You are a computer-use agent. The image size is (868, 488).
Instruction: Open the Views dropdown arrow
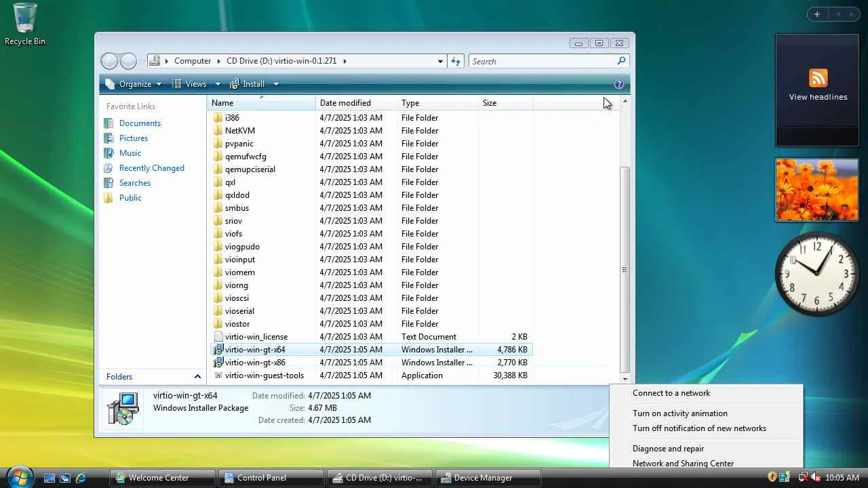218,84
